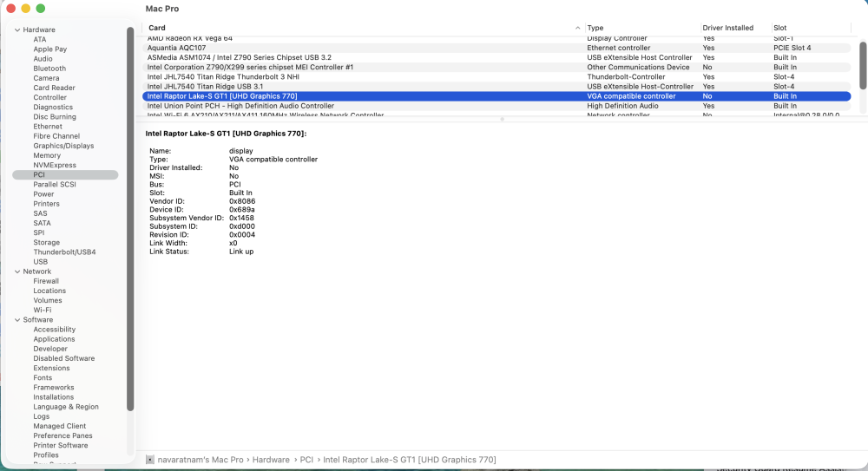The width and height of the screenshot is (868, 471).
Task: Select Logs under Software
Action: (42, 416)
